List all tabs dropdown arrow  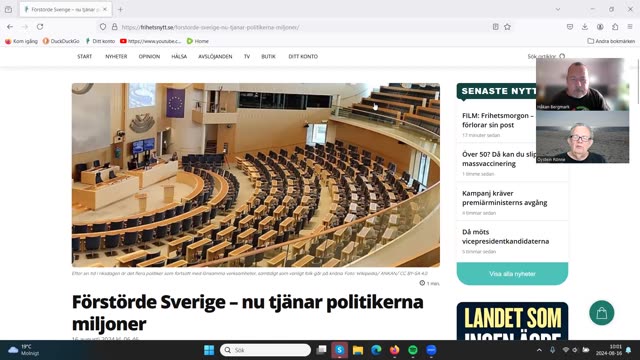coord(558,9)
